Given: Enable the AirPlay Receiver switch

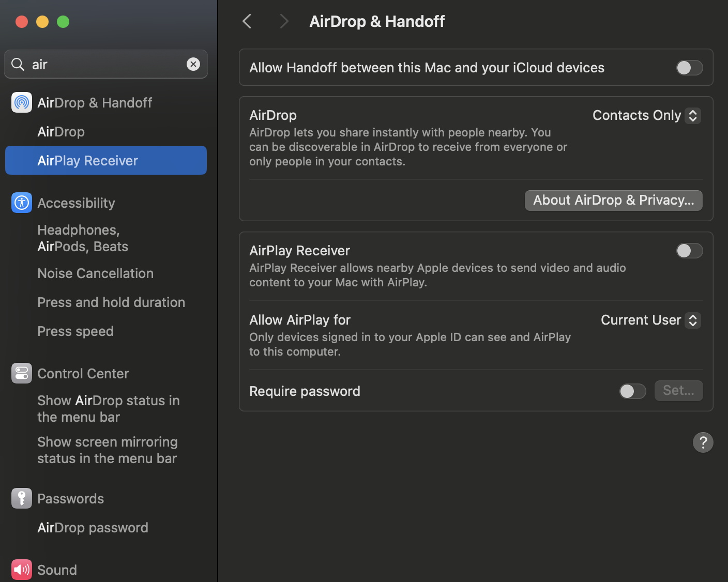Looking at the screenshot, I should pyautogui.click(x=690, y=251).
